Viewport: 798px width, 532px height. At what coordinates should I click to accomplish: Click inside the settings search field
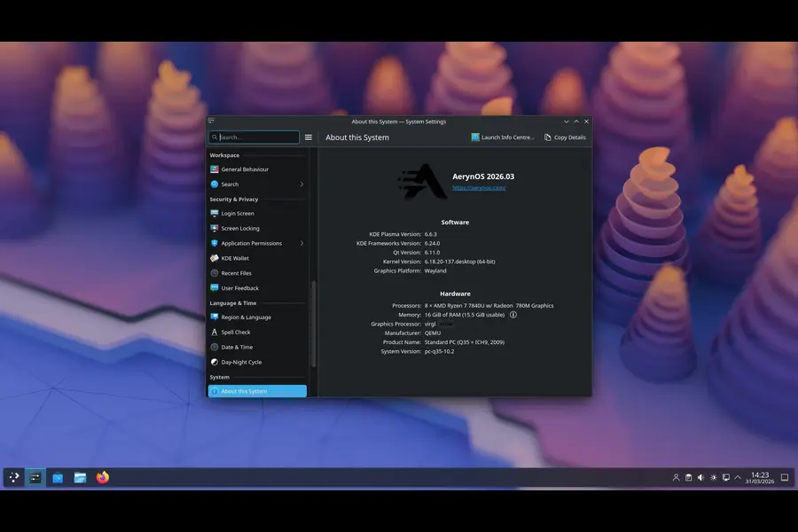coord(253,137)
